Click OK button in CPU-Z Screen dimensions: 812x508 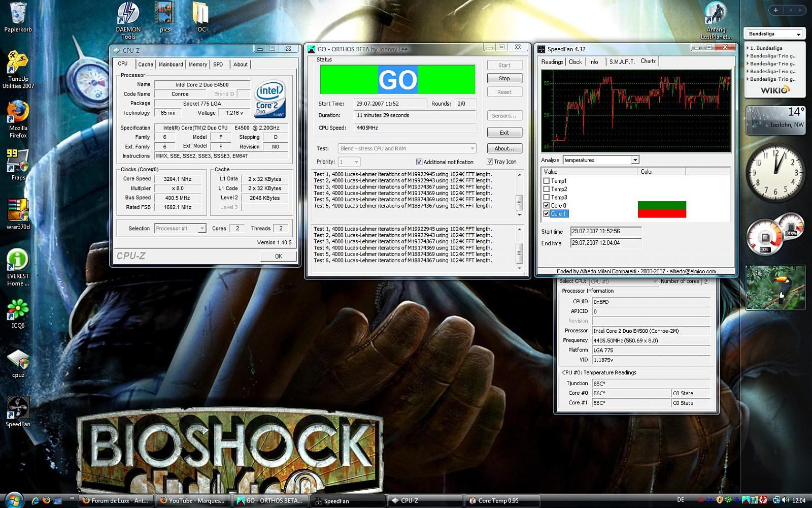[x=279, y=256]
